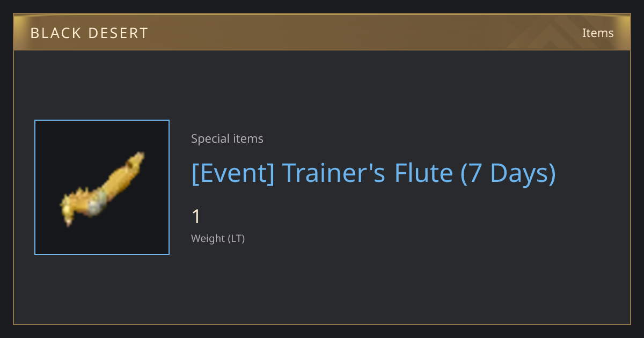The width and height of the screenshot is (644, 338).
Task: Click the (7 Days) duration text
Action: 508,173
